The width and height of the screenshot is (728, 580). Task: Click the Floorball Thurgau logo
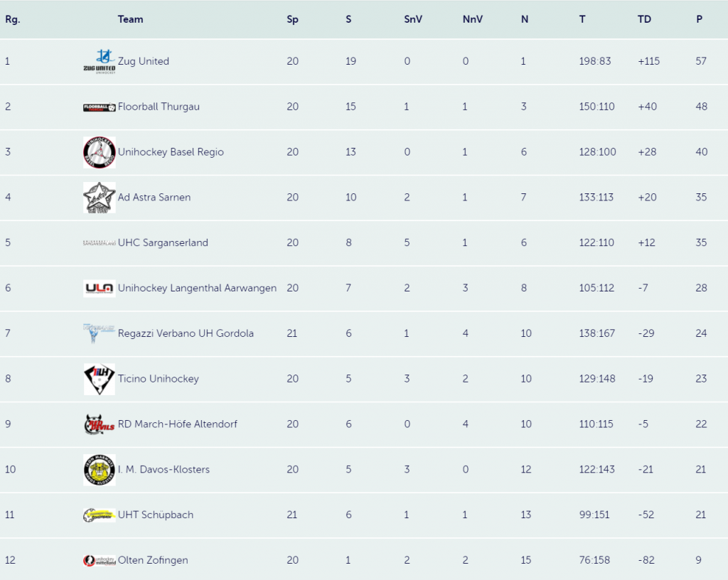100,107
